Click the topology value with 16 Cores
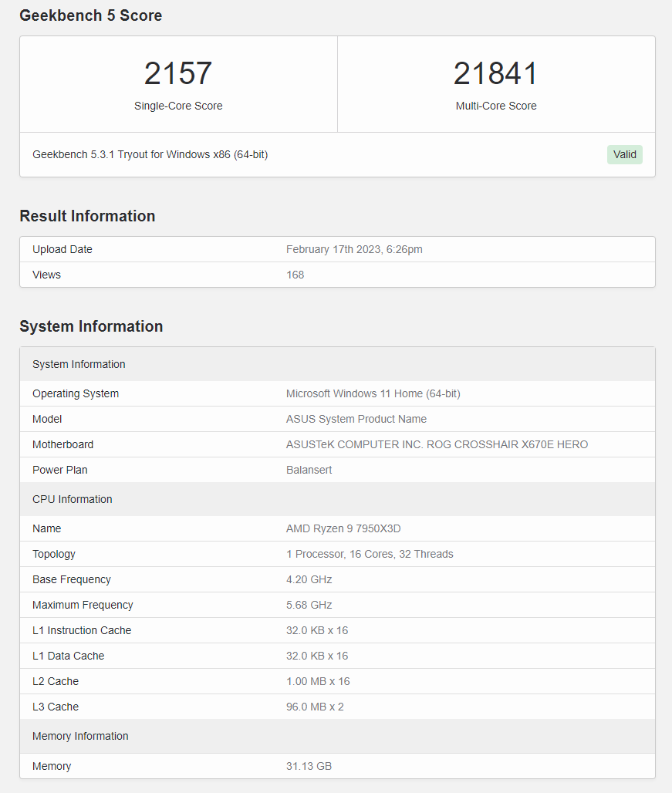672x793 pixels. (x=370, y=554)
